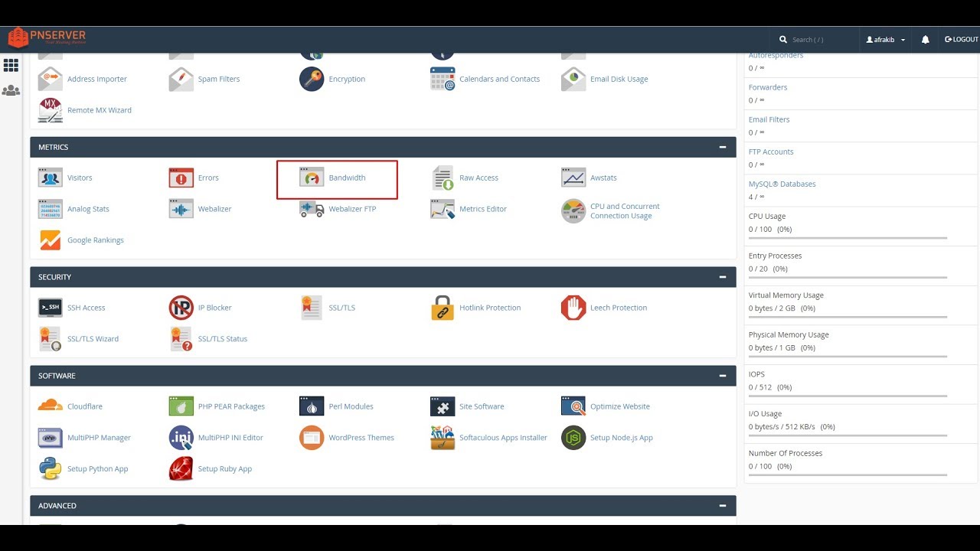Open the Bandwidth gauge icon
Viewport: 980px width, 551px height.
click(312, 178)
